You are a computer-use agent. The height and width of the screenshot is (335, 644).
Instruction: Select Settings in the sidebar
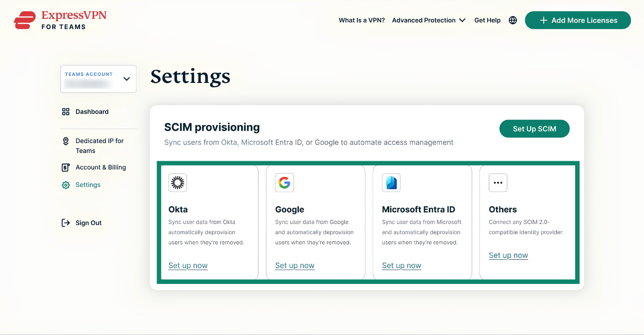(88, 185)
